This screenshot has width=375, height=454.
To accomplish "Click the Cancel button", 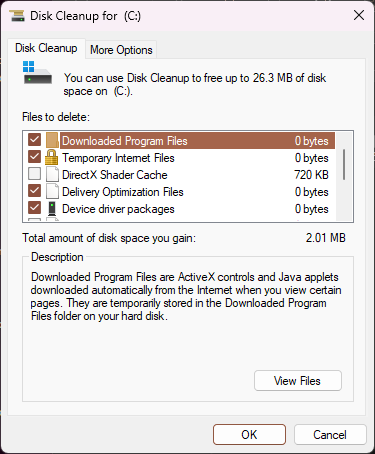I will tap(330, 434).
